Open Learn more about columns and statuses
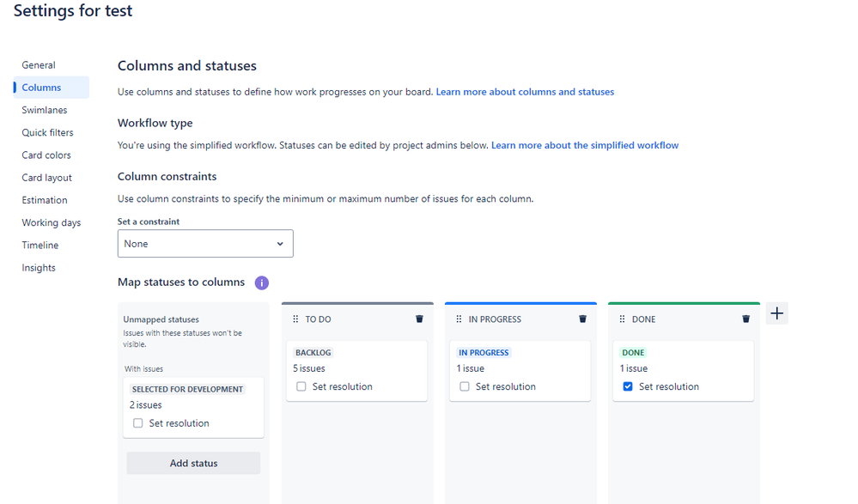The image size is (858, 504). [525, 92]
